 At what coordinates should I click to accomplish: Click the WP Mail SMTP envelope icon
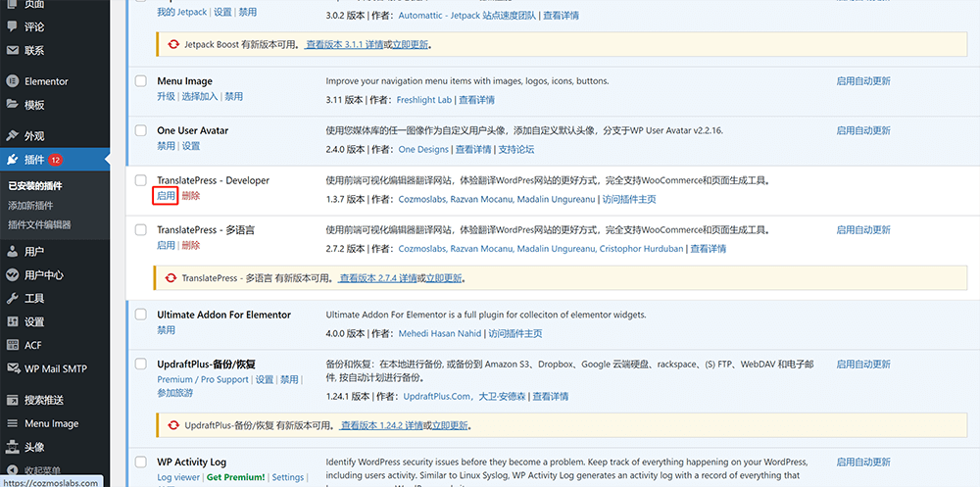[12, 368]
